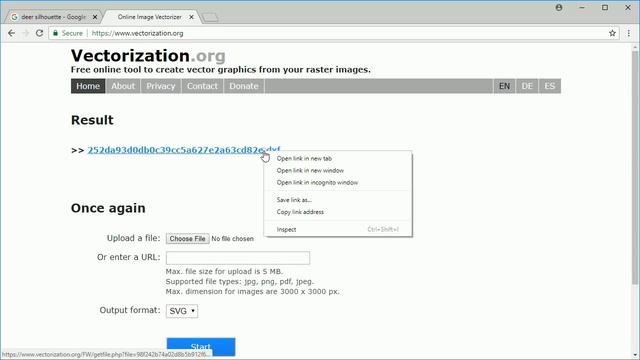
Task: Click the Vectorization.org site title
Action: click(148, 56)
